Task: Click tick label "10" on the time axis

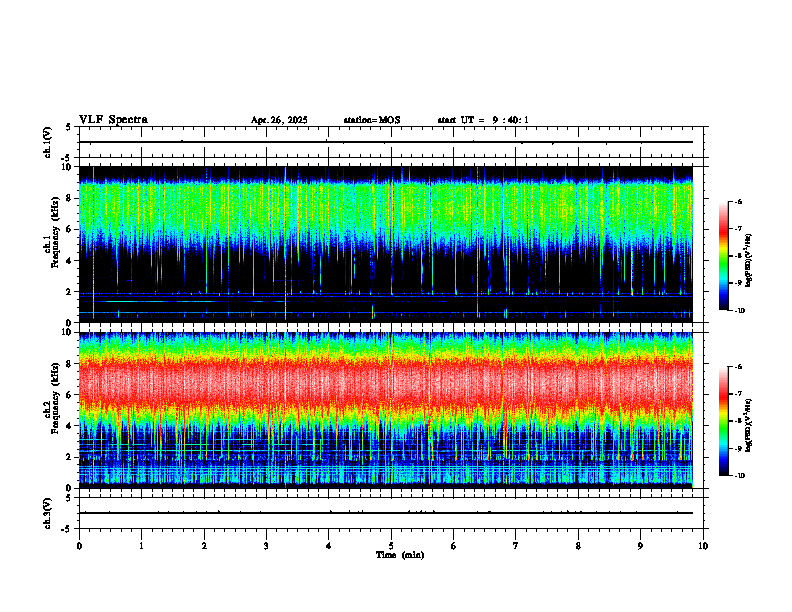Action: [703, 546]
